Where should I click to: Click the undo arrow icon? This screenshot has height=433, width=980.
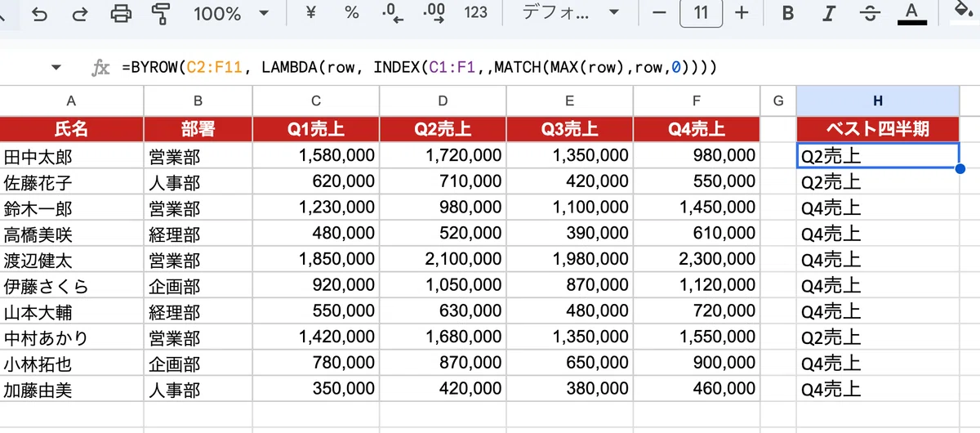(x=39, y=13)
